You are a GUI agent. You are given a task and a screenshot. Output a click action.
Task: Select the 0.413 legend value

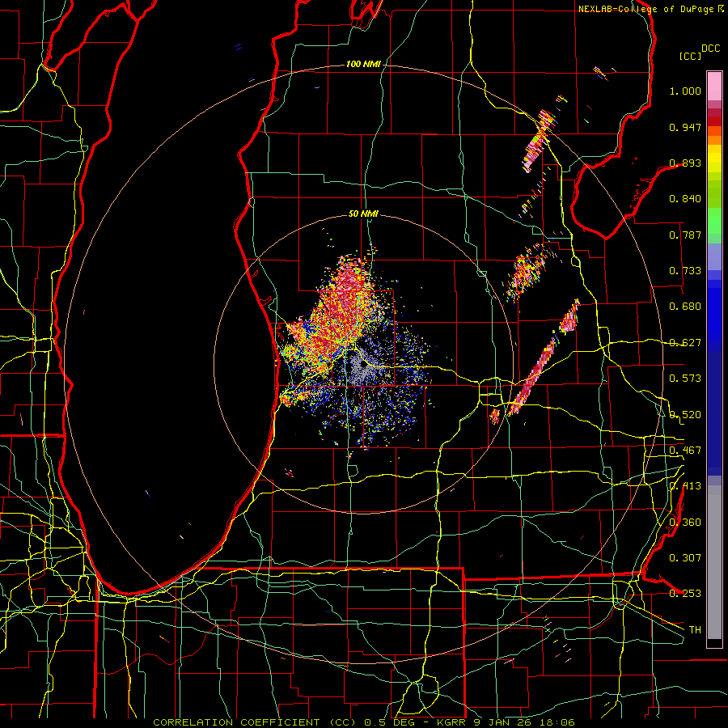pyautogui.click(x=685, y=486)
